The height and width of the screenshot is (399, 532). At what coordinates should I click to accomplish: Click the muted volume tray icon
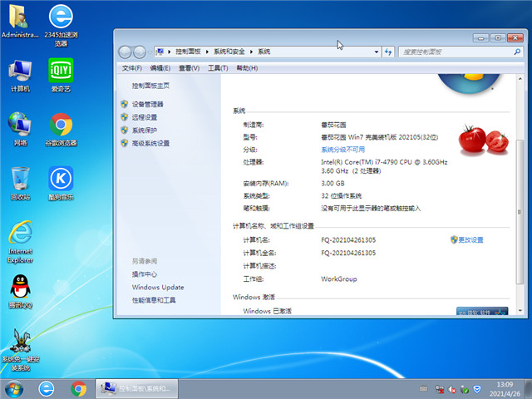pos(451,390)
